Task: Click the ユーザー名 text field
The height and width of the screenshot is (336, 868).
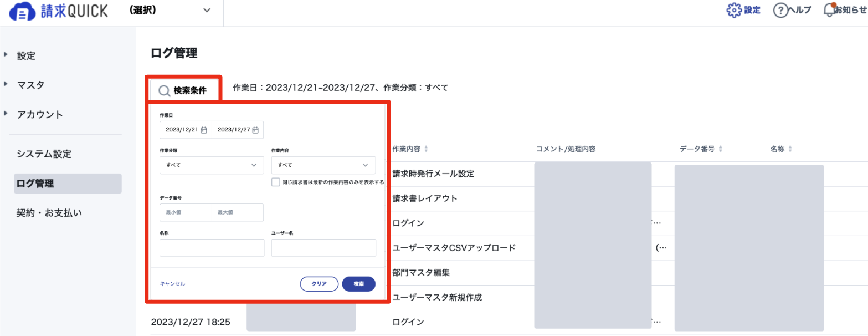Action: point(323,248)
